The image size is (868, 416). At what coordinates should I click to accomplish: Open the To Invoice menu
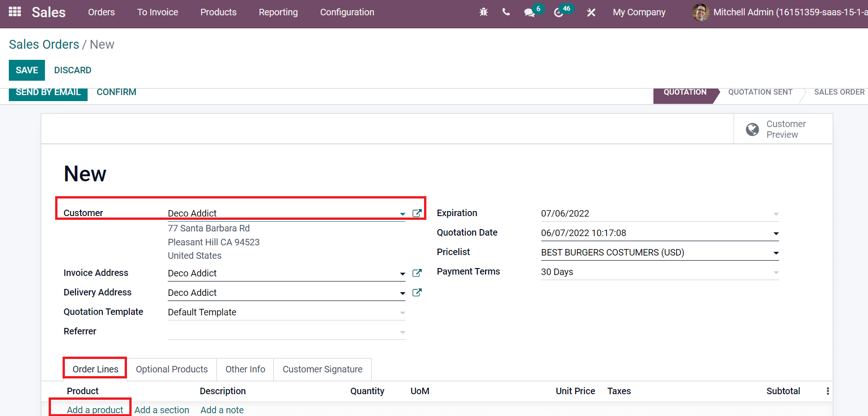point(158,12)
